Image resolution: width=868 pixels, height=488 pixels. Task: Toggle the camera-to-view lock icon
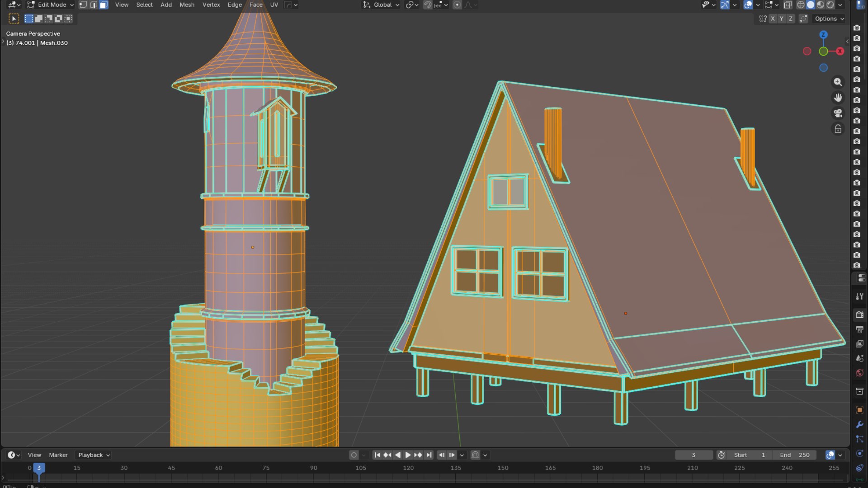coord(838,129)
